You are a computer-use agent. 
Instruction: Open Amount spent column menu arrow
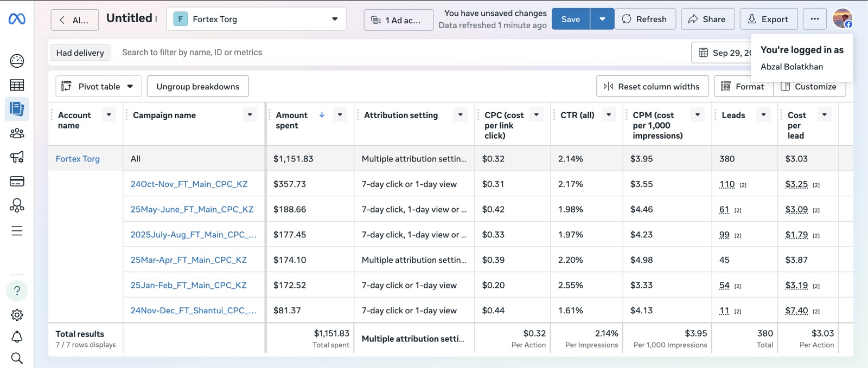tap(340, 115)
